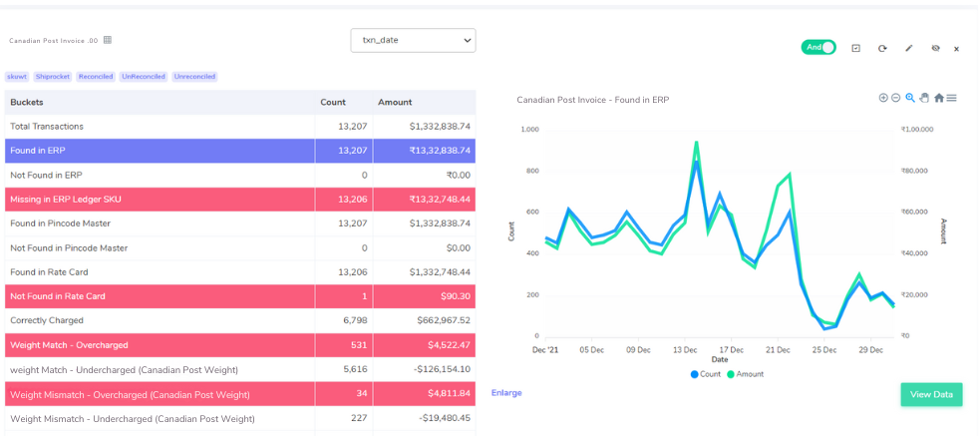Click the View Data button

coord(931,395)
